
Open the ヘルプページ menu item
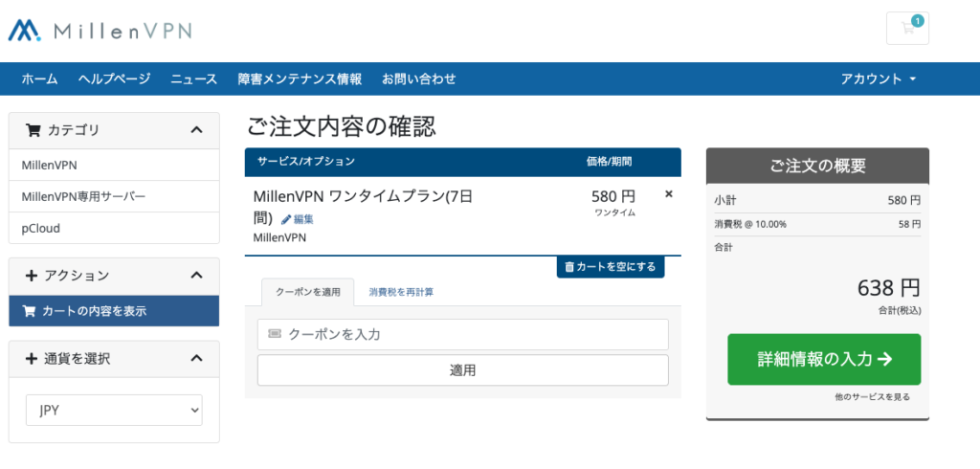[114, 78]
